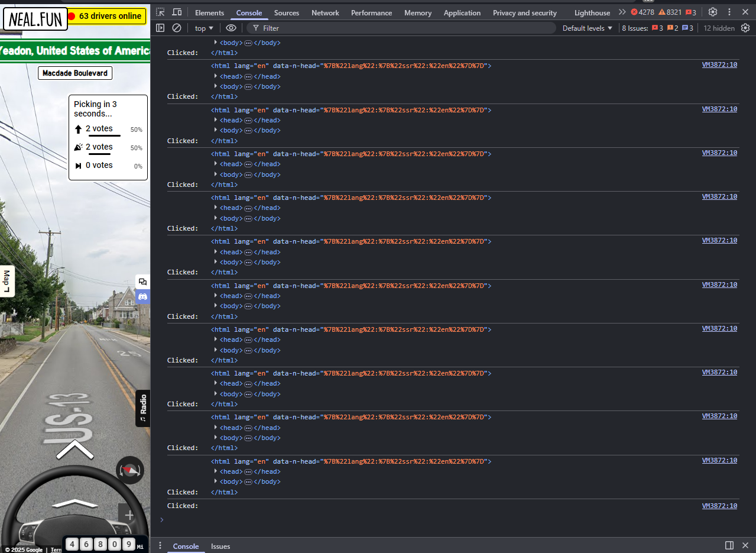Viewport: 756px width, 553px height.
Task: Select the Console tab in the bottom drawer
Action: click(x=186, y=546)
